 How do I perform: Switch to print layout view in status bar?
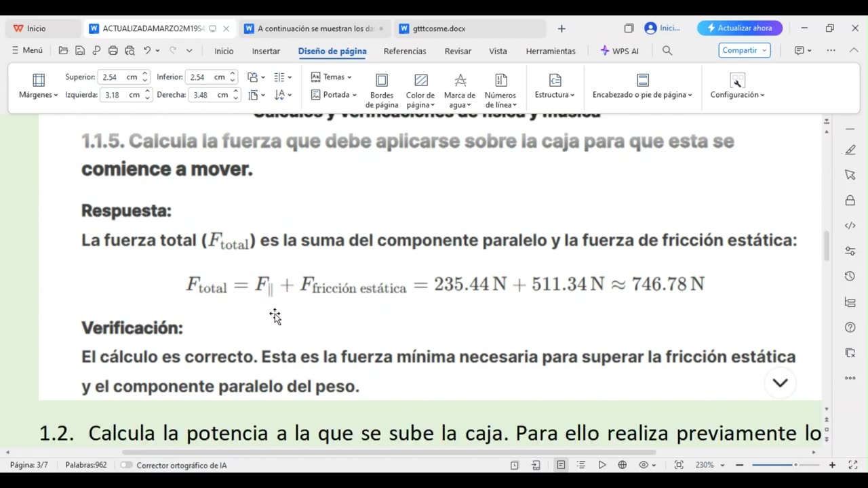click(561, 465)
